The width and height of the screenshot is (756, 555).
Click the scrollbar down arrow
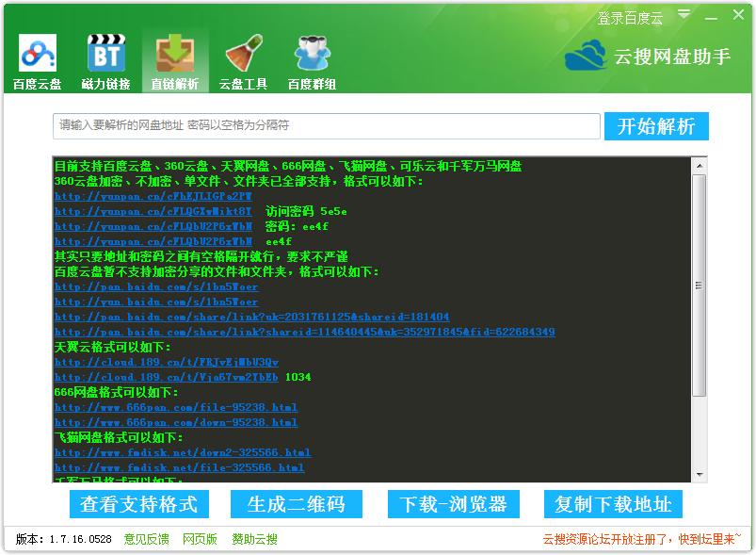pos(700,474)
